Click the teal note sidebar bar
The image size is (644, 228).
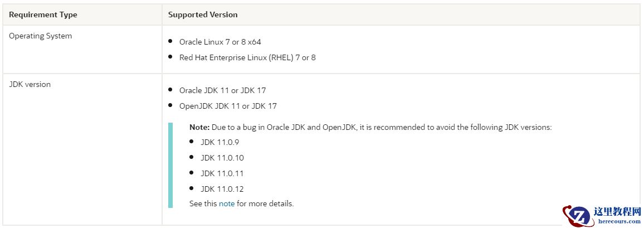coord(170,165)
